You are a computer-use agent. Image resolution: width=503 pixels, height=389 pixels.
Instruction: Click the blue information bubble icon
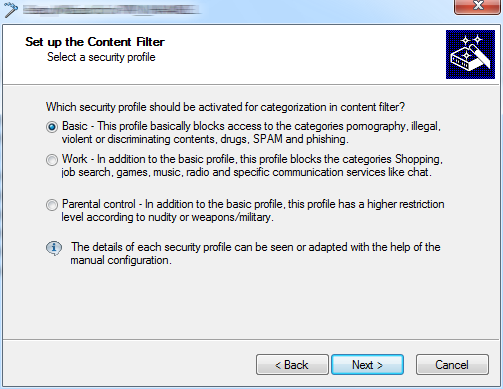54,248
